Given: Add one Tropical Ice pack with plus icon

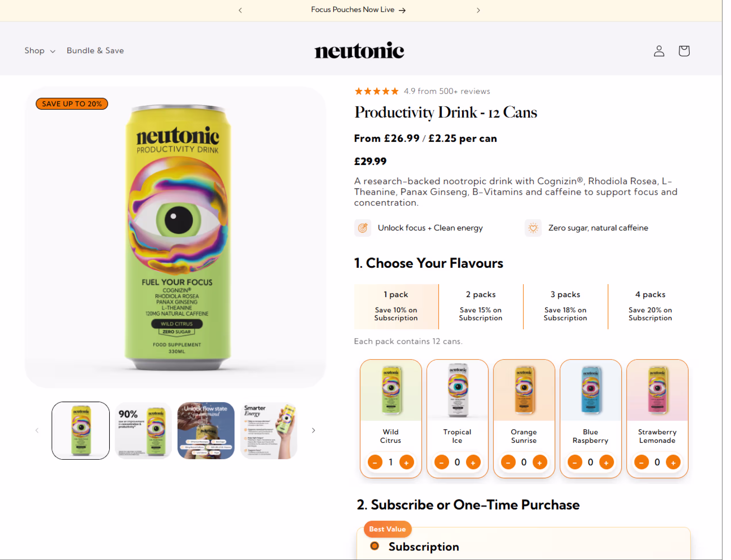Looking at the screenshot, I should pyautogui.click(x=473, y=462).
